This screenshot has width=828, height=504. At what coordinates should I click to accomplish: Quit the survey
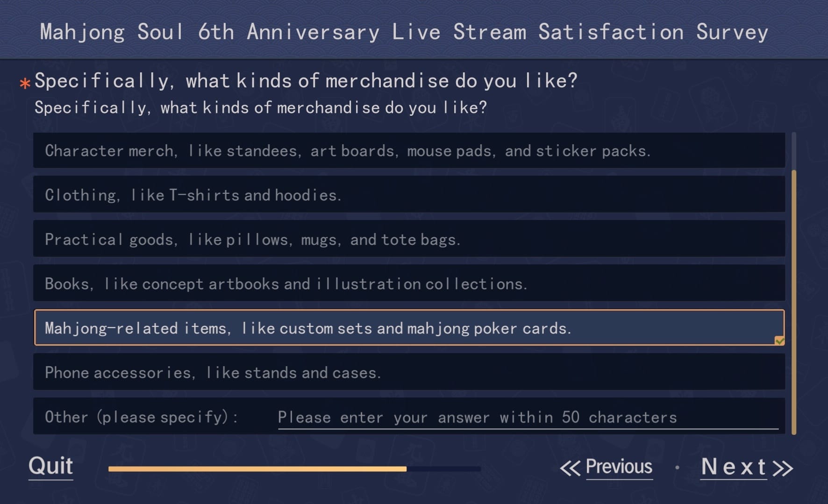click(50, 466)
